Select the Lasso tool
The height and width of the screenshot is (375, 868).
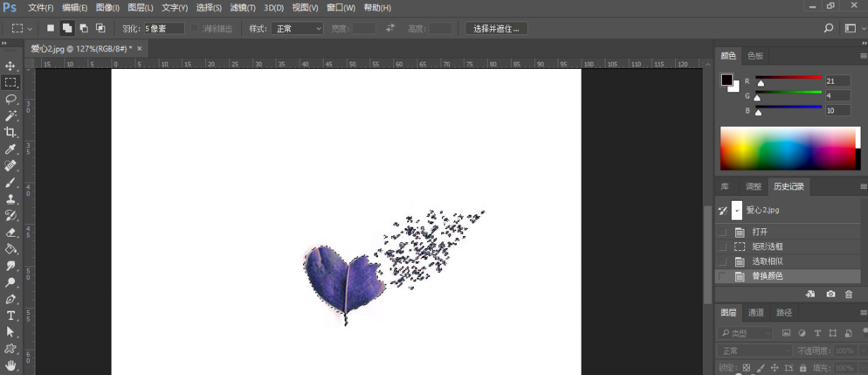10,99
